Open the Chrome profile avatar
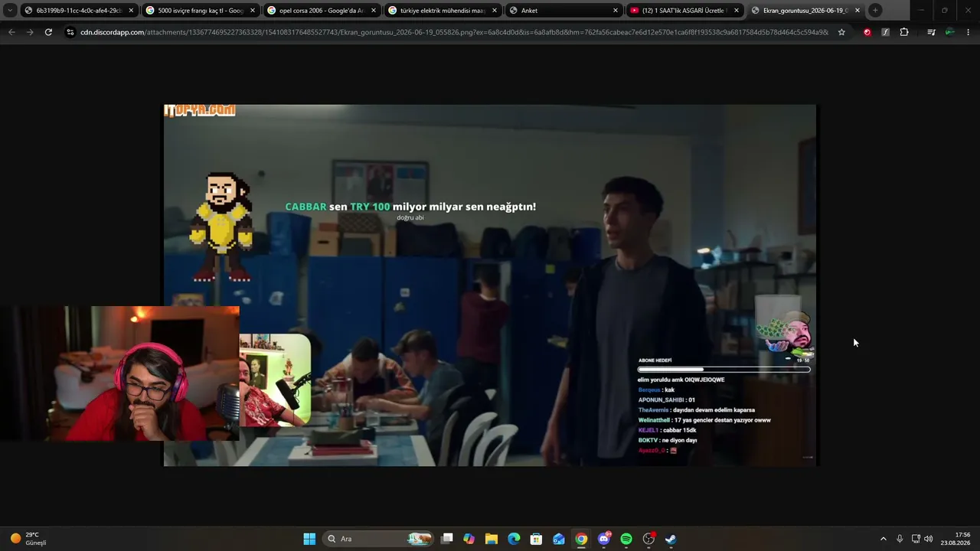Viewport: 980px width, 551px height. 949,32
